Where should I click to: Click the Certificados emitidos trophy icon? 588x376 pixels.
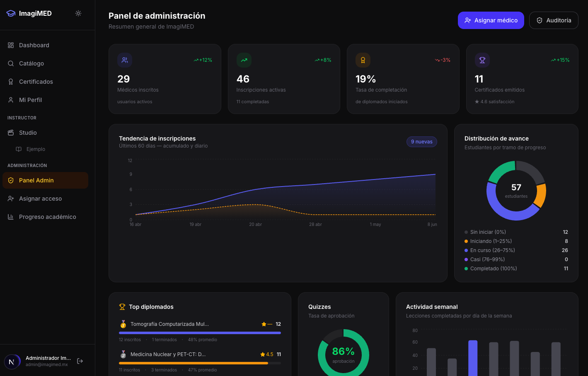[482, 60]
